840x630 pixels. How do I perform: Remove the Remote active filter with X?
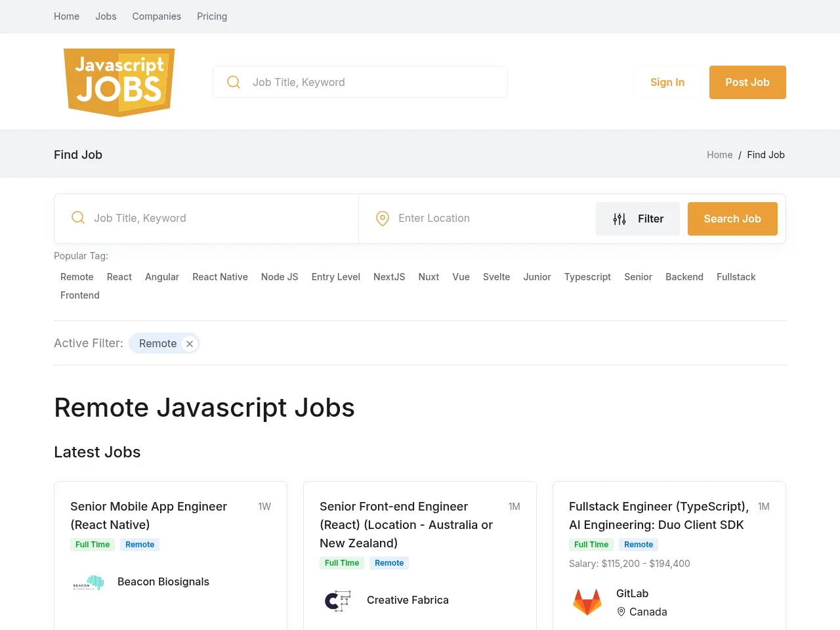click(x=190, y=344)
